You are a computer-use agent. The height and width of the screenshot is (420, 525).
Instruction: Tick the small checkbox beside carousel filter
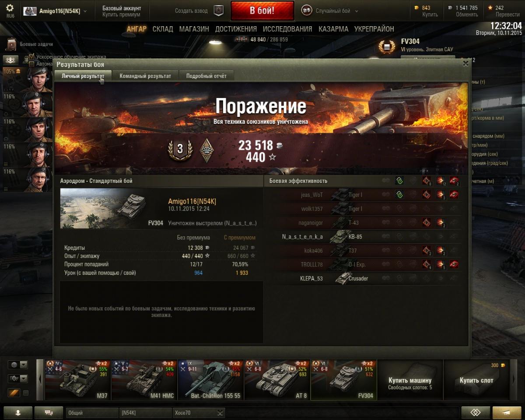pyautogui.click(x=26, y=393)
